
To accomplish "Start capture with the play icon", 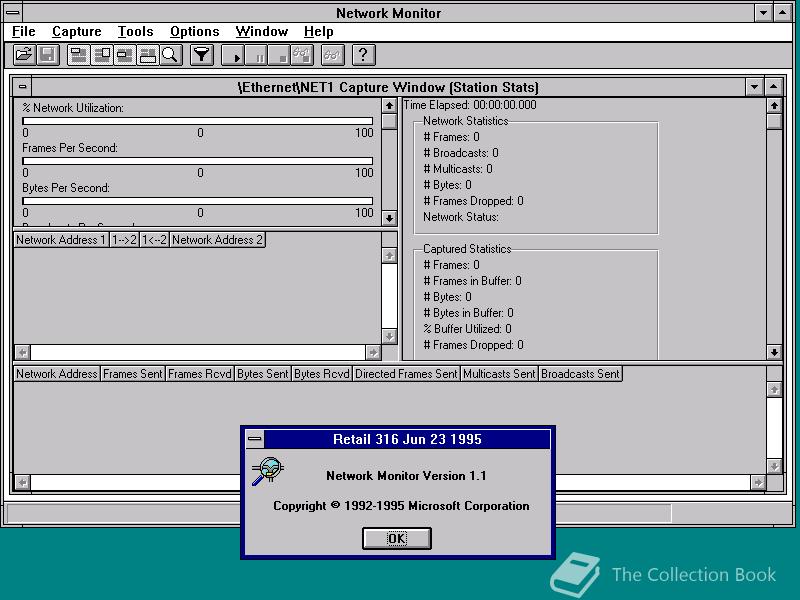I will [x=233, y=55].
